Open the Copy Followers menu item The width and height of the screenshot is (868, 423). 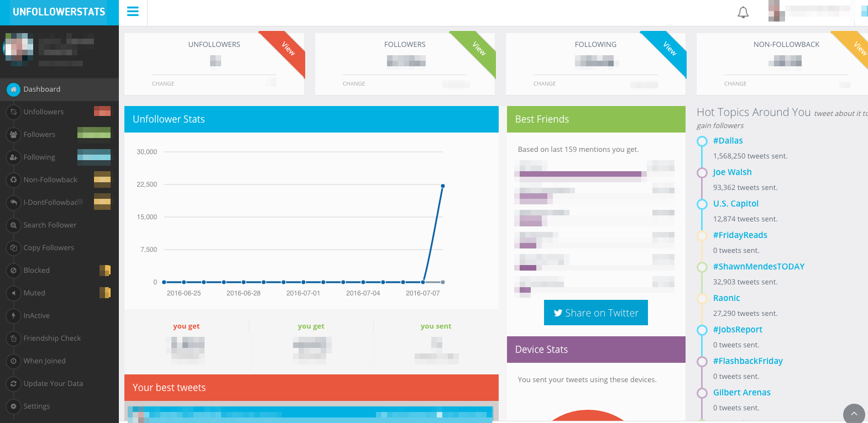click(59, 248)
